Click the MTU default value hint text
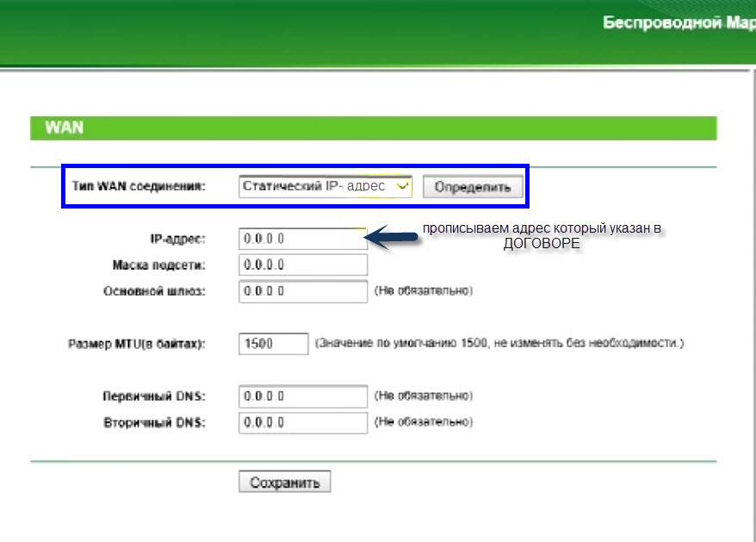This screenshot has height=542, width=756. 499,344
